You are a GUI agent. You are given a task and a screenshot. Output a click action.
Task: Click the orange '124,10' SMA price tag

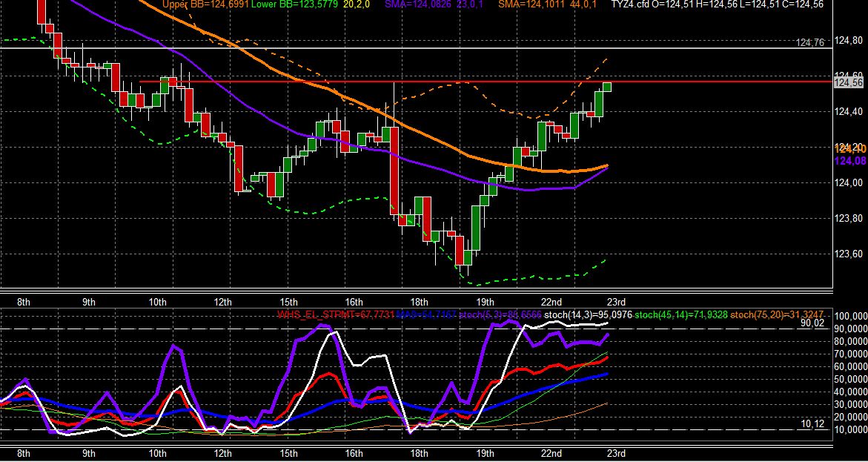849,148
